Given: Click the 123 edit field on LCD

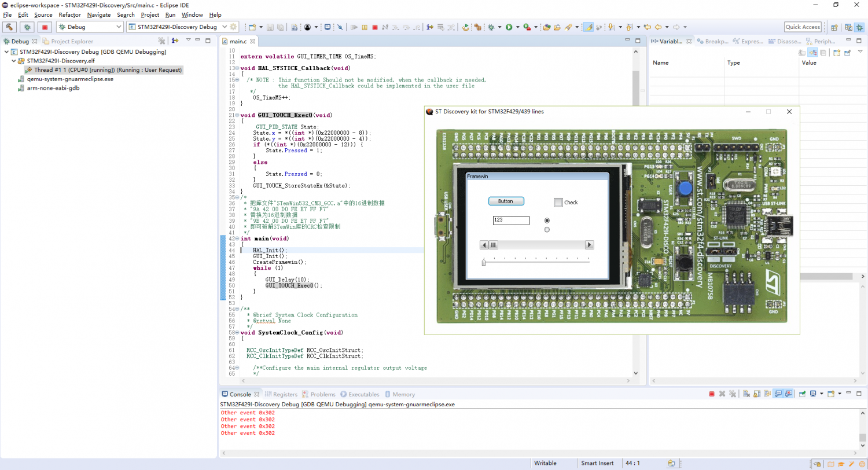Looking at the screenshot, I should (511, 221).
